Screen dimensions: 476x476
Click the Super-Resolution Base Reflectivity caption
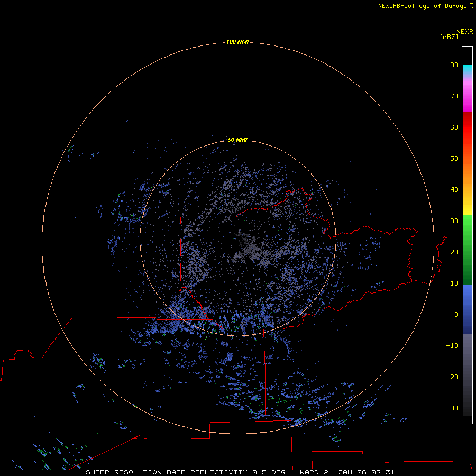pos(240,472)
